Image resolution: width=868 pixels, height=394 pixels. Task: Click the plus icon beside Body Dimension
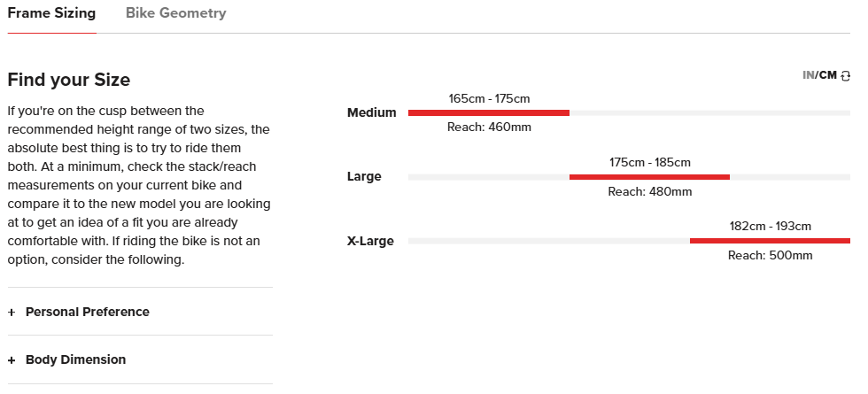pyautogui.click(x=12, y=360)
